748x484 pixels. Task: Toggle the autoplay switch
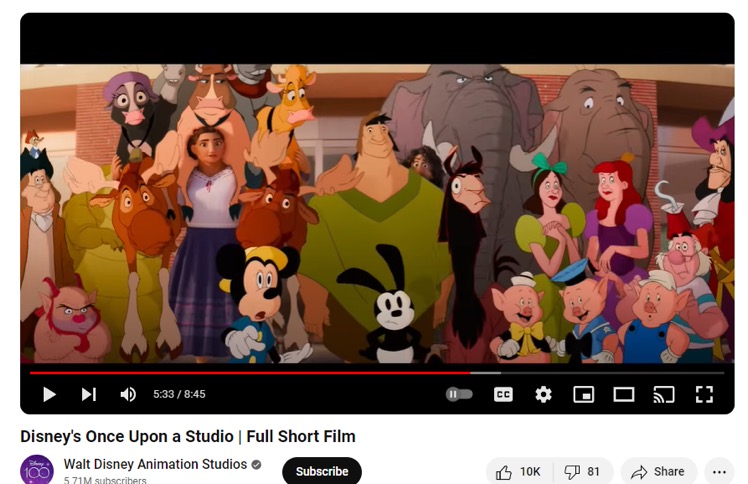pyautogui.click(x=459, y=394)
